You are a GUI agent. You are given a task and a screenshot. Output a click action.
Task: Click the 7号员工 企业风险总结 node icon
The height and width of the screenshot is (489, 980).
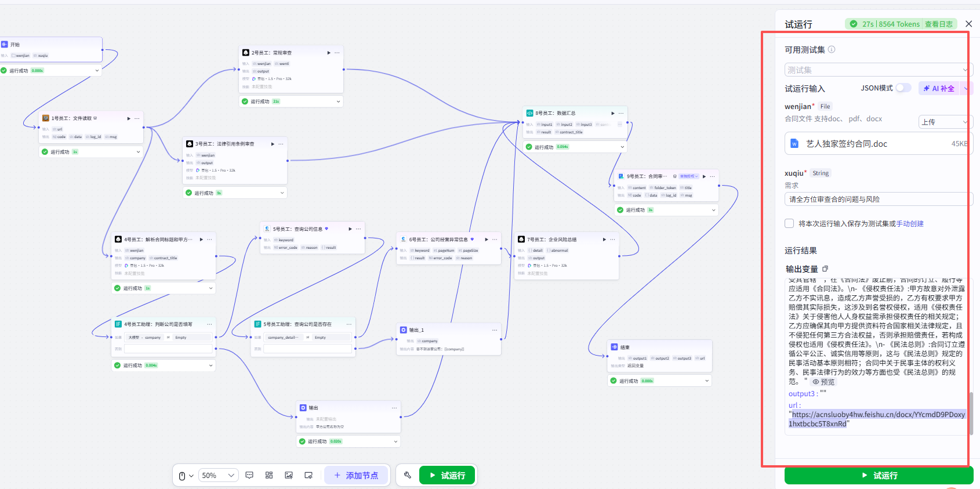pyautogui.click(x=521, y=239)
